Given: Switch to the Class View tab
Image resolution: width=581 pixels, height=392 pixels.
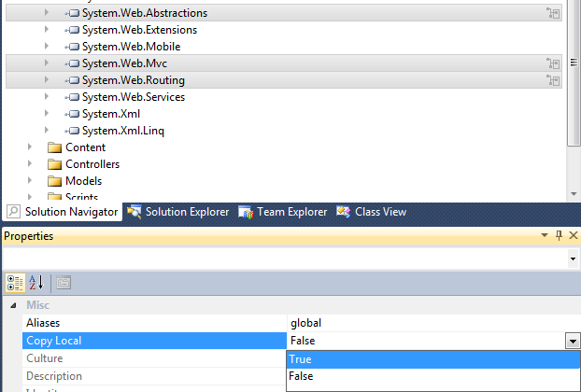Looking at the screenshot, I should click(x=371, y=212).
